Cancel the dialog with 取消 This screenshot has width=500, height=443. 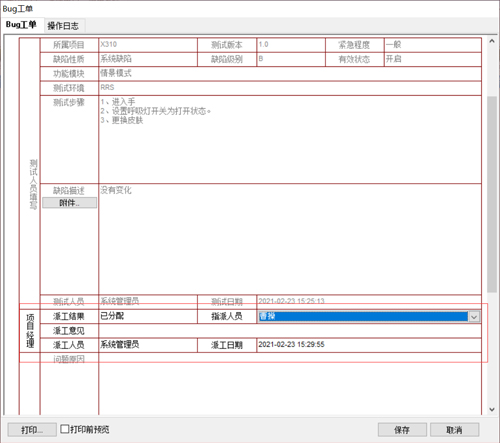click(x=454, y=430)
